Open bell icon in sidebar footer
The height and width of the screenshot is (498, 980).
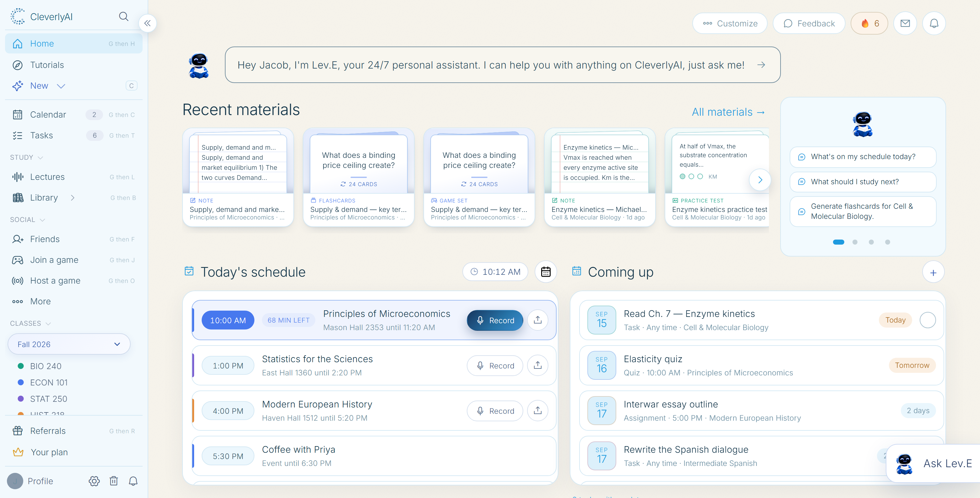[x=133, y=481]
